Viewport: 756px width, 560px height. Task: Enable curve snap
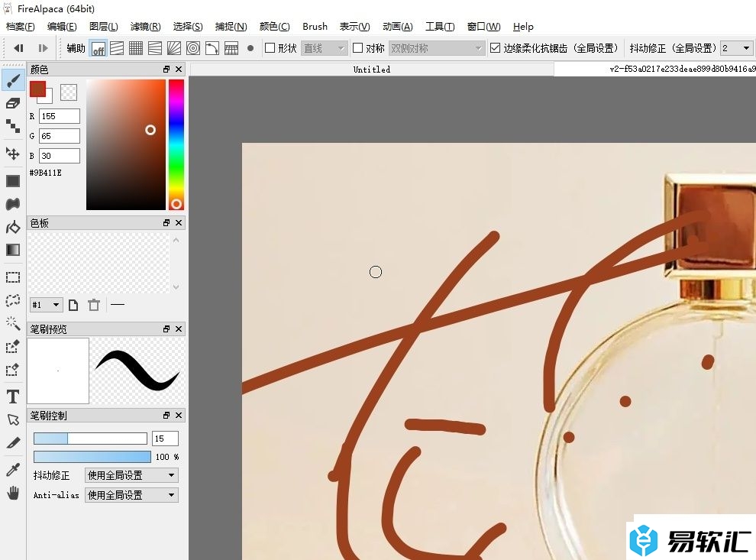tap(212, 48)
